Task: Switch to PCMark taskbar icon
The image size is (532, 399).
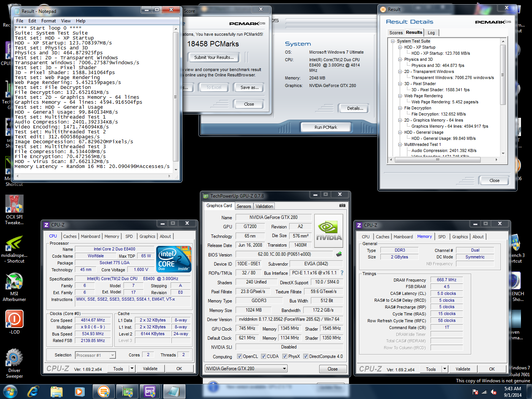Action: [103, 391]
